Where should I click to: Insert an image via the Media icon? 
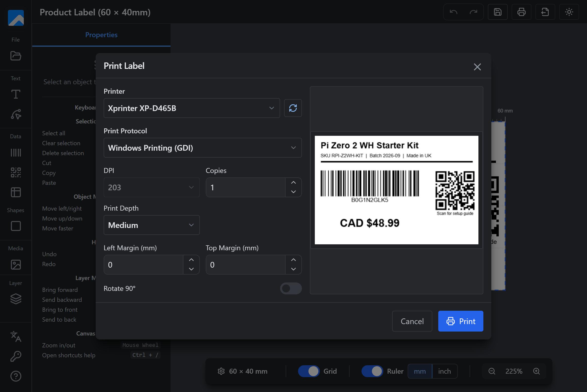[16, 264]
